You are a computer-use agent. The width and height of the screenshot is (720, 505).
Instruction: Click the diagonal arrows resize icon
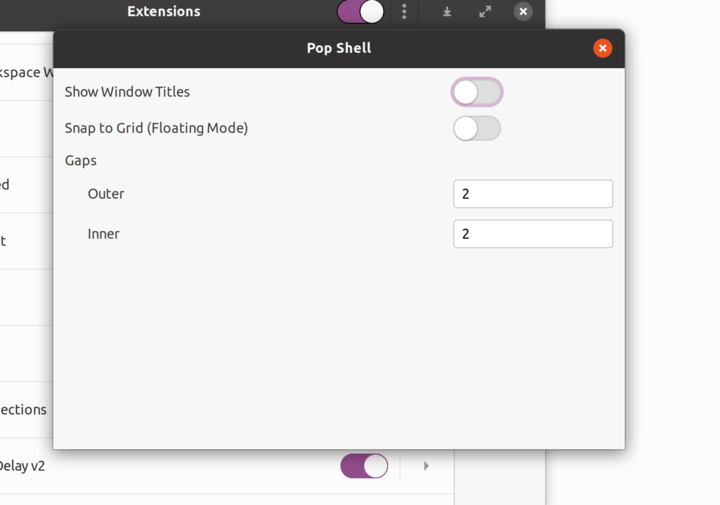485,12
